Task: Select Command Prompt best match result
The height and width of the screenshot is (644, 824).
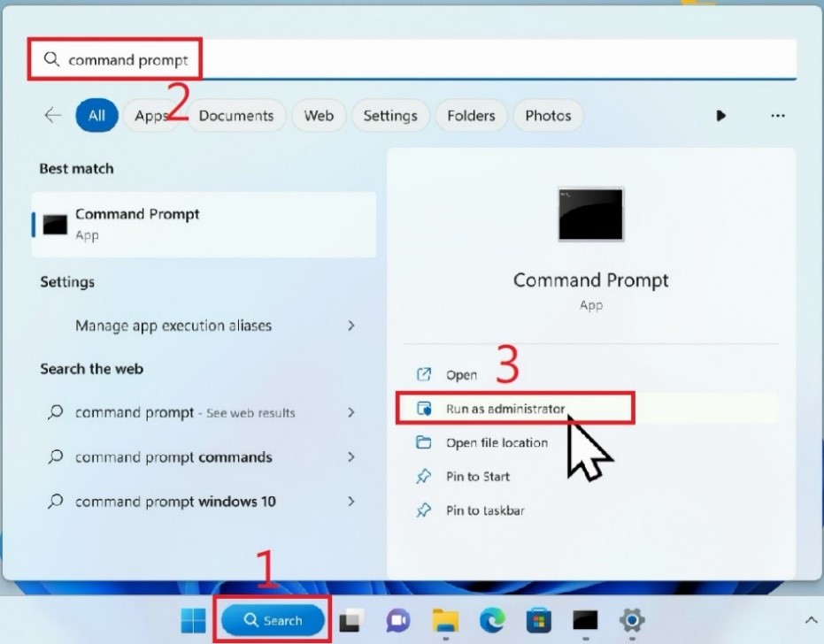Action: pyautogui.click(x=204, y=225)
